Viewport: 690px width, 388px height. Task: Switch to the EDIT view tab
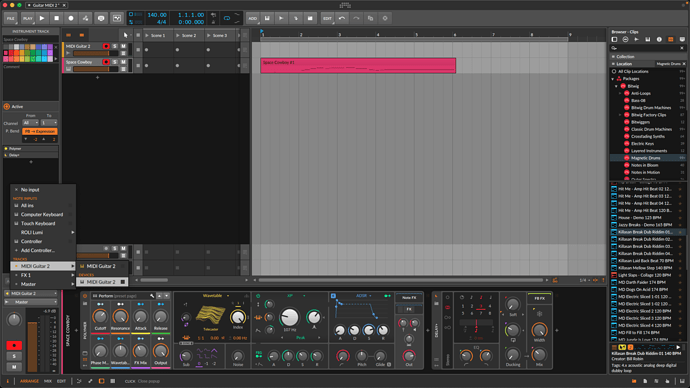tap(61, 381)
